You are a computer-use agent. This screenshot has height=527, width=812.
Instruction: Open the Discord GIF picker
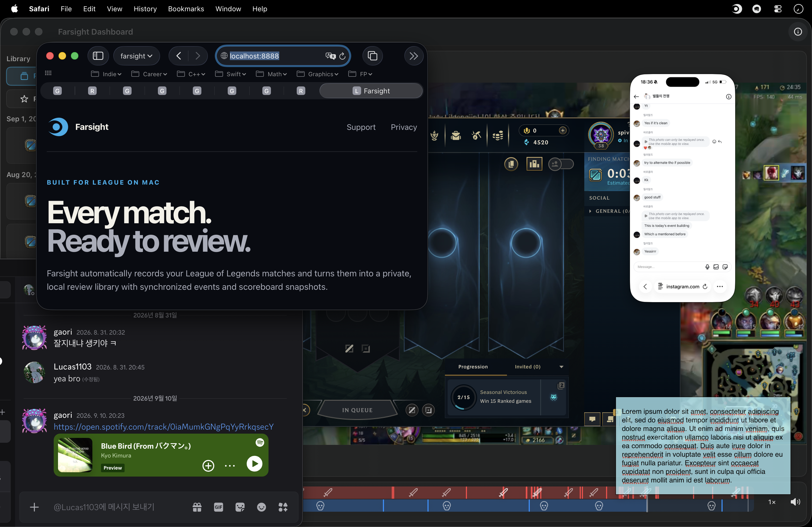pos(218,507)
